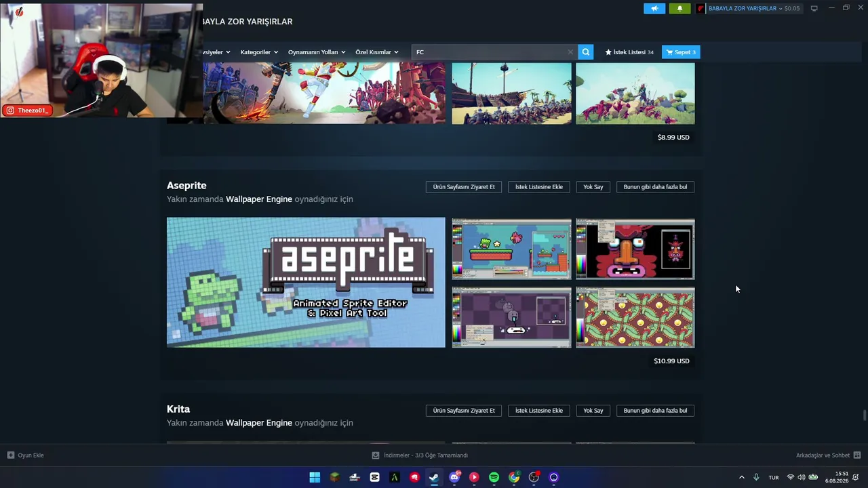
Task: Open the taskbar clock and date
Action: click(837, 477)
